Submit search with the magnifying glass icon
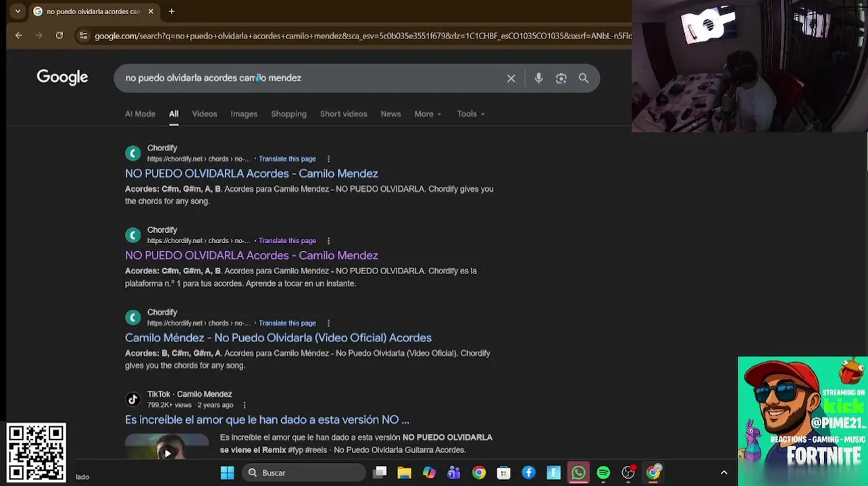The image size is (868, 486). coord(584,78)
